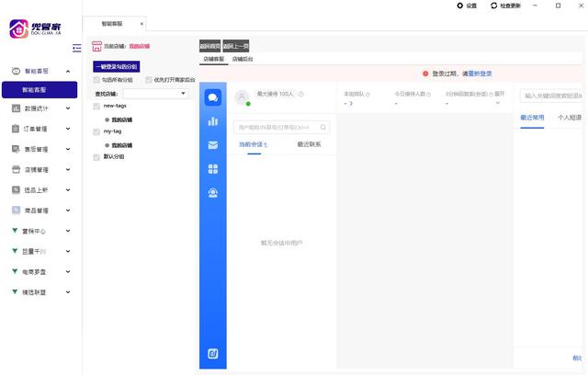Click the 数据统计 chart icon

[x=16, y=108]
